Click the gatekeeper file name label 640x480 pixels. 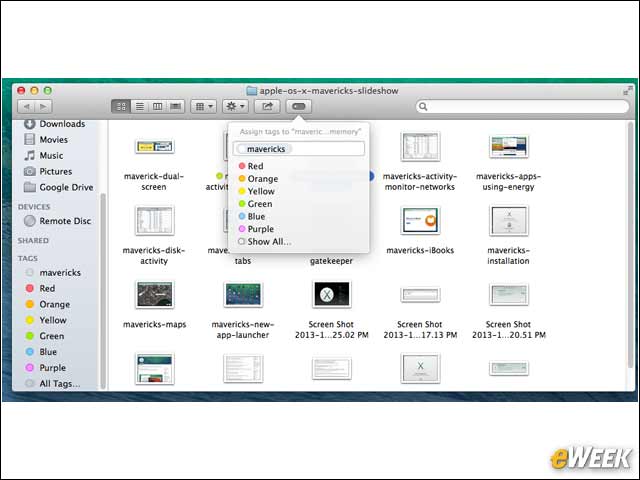[331, 261]
